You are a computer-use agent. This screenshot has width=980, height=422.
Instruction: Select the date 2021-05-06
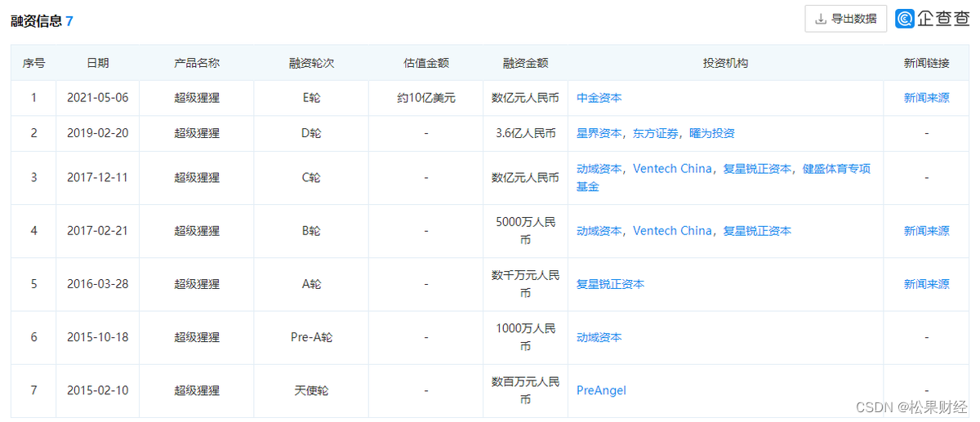pyautogui.click(x=98, y=98)
